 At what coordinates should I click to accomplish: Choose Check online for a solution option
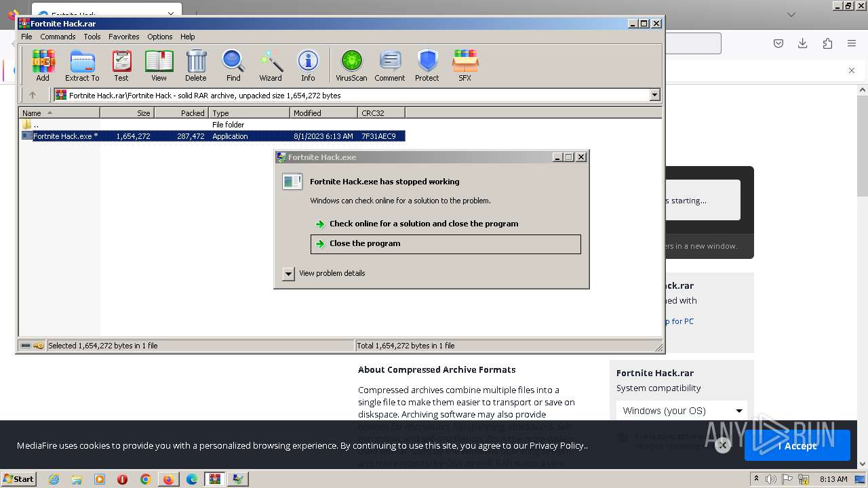424,224
